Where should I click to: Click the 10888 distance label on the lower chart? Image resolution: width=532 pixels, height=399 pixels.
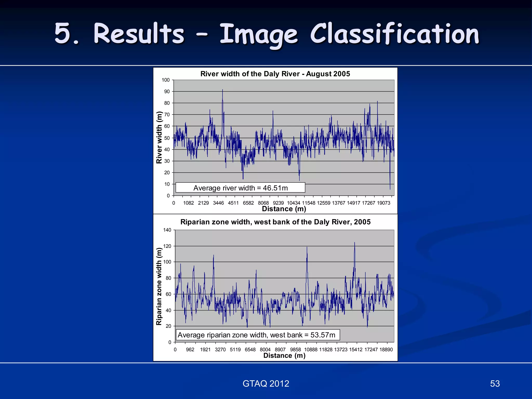pos(311,350)
